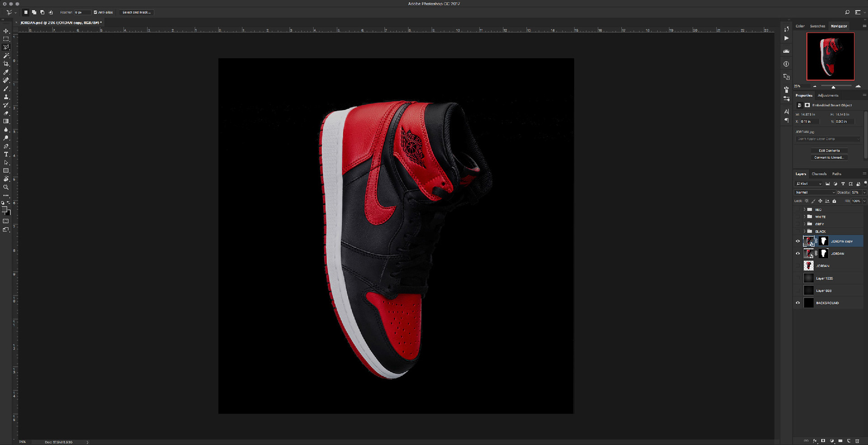Hide the BACKGROUND layer

pos(797,303)
